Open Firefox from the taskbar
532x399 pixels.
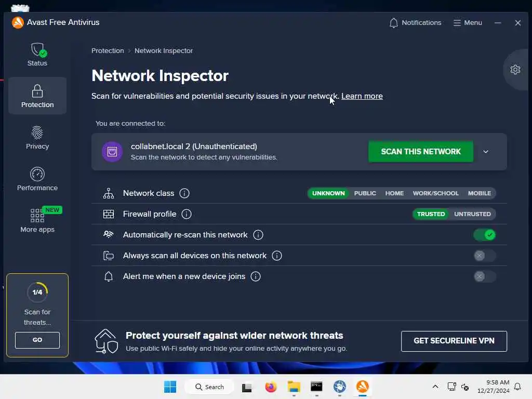[x=271, y=387]
